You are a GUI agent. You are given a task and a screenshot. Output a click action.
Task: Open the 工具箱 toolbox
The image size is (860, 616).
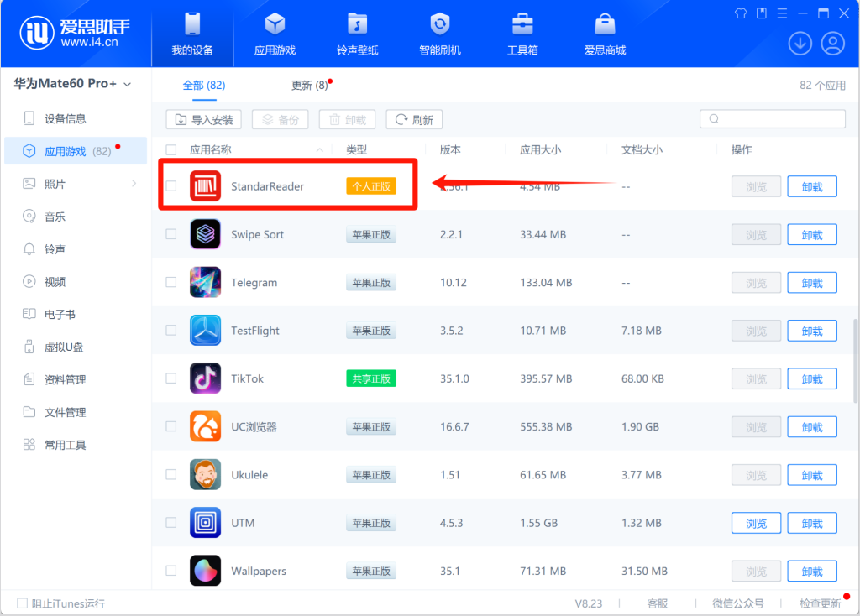click(522, 34)
